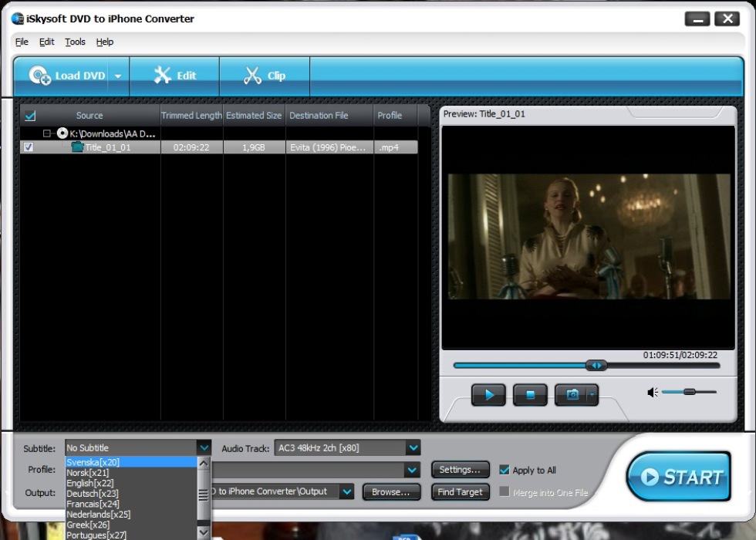
Task: Adjust the volume slider
Action: tap(690, 392)
